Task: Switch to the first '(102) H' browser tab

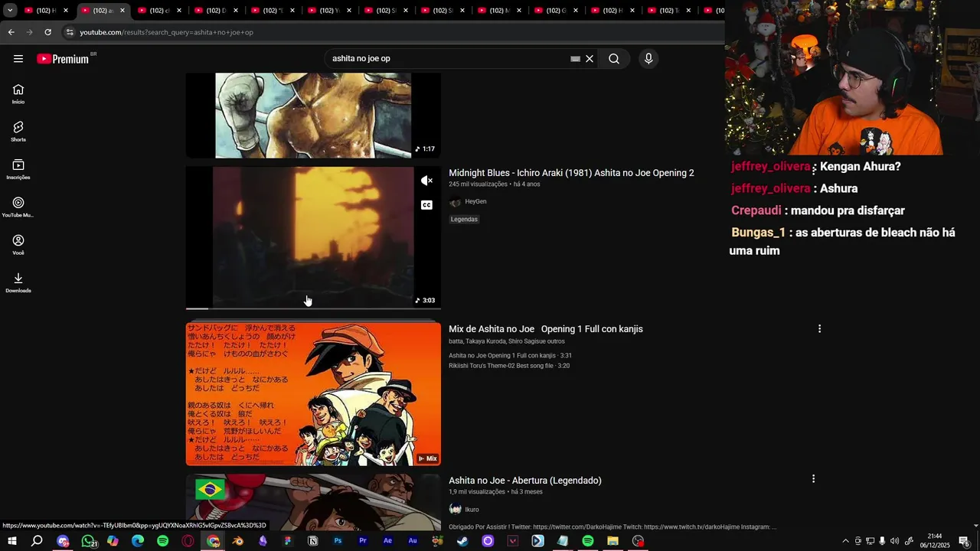Action: 45,11
